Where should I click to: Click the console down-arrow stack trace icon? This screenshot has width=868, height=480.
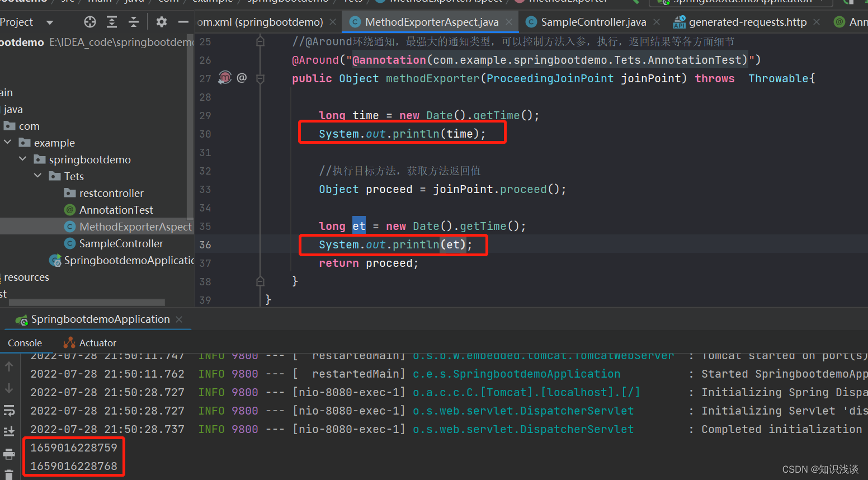tap(9, 388)
